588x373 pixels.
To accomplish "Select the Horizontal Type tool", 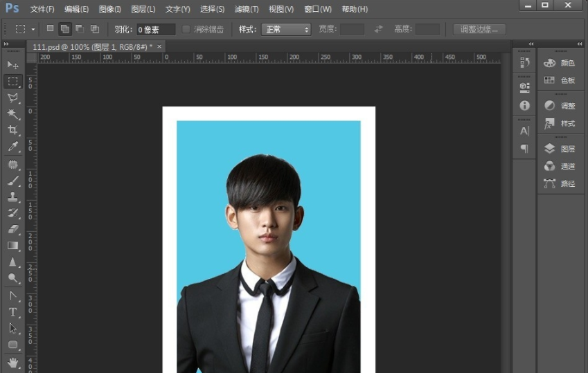I will (x=12, y=312).
